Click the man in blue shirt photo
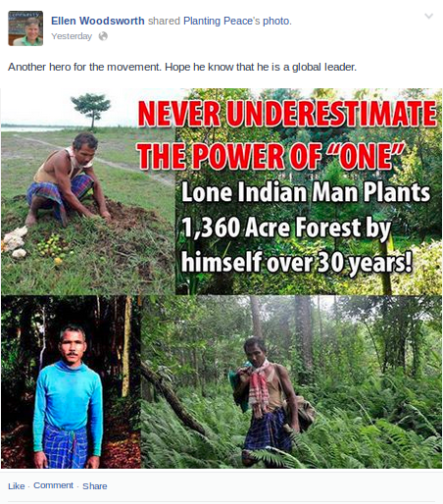This screenshot has height=504, width=443. 71,381
